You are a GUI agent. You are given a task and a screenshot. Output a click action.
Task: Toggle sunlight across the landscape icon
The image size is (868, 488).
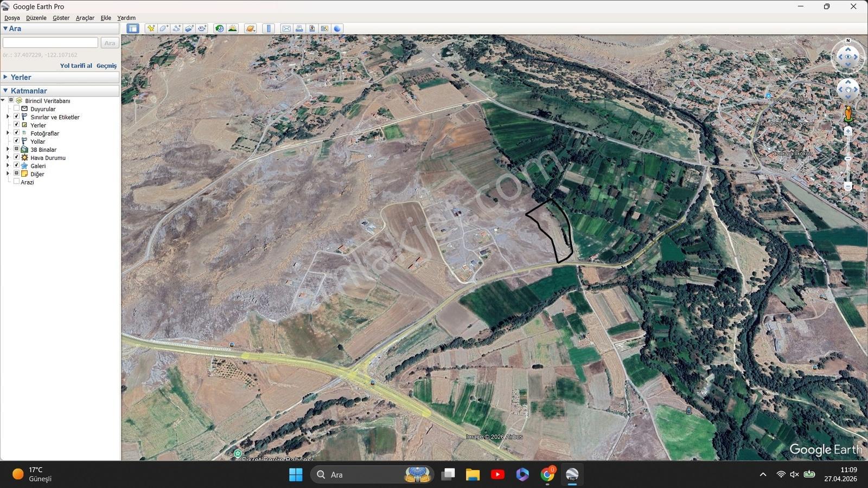point(232,29)
